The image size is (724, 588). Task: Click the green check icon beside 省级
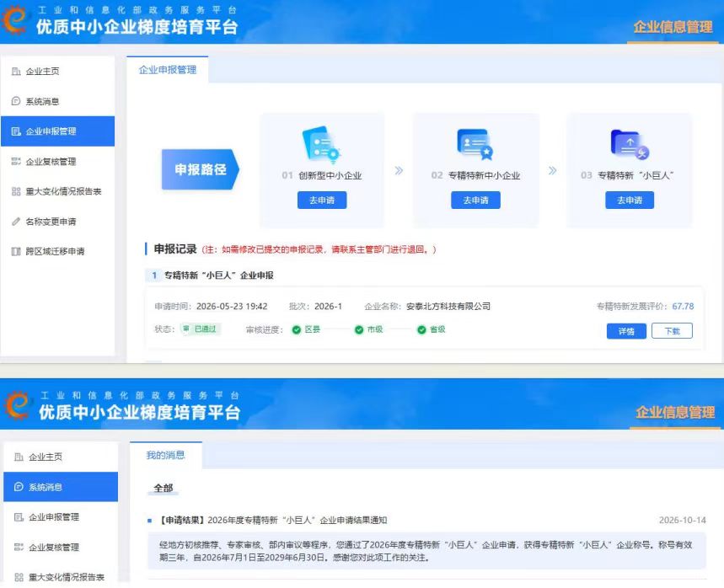pos(421,329)
